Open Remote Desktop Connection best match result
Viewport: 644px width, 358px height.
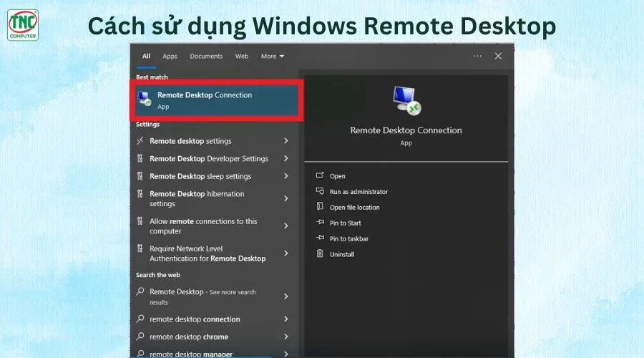tap(217, 100)
